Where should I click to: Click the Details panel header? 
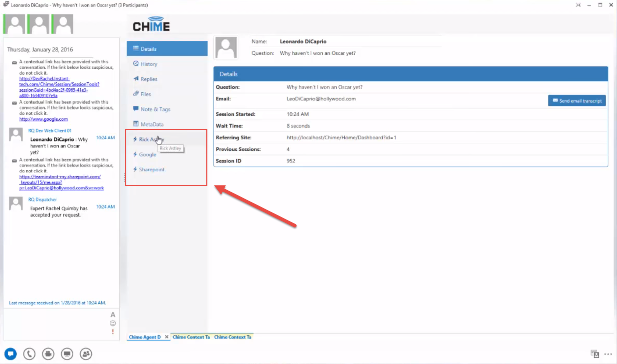click(411, 74)
